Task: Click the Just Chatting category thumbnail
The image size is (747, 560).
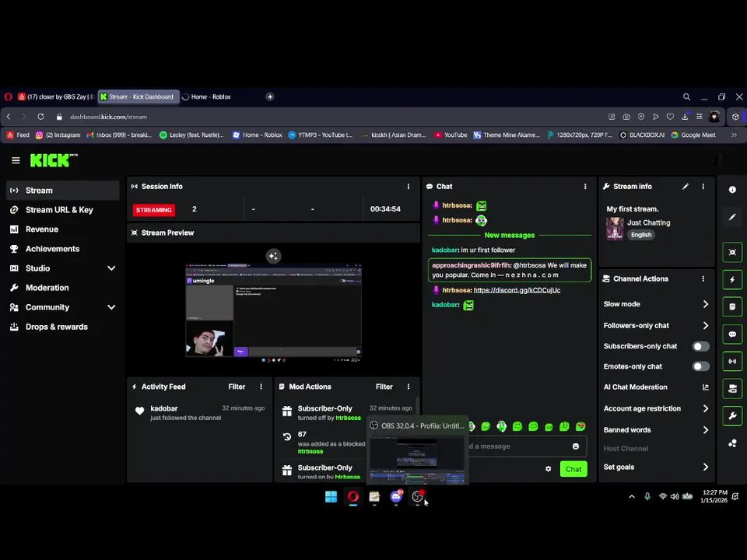Action: coord(615,229)
